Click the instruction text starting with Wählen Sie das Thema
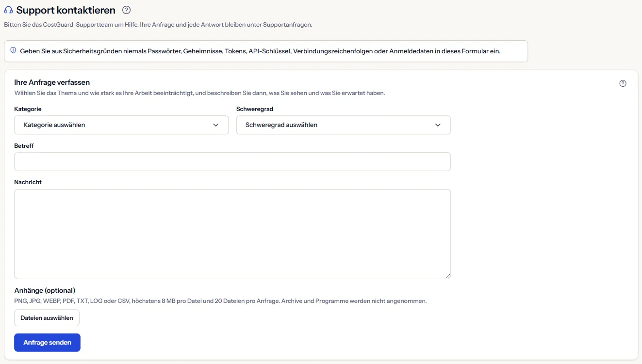The image size is (642, 364). tap(199, 93)
